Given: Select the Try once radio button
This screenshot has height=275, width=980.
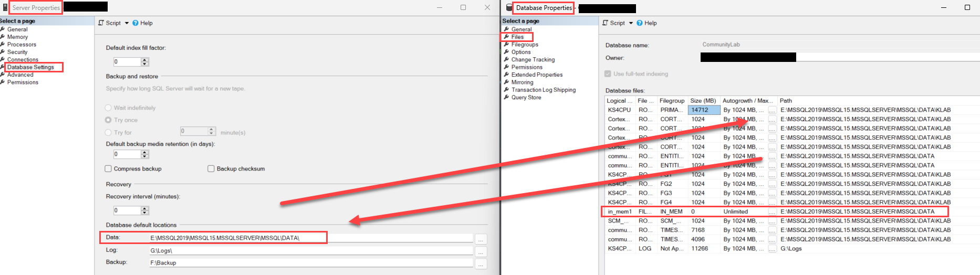Looking at the screenshot, I should (x=108, y=120).
